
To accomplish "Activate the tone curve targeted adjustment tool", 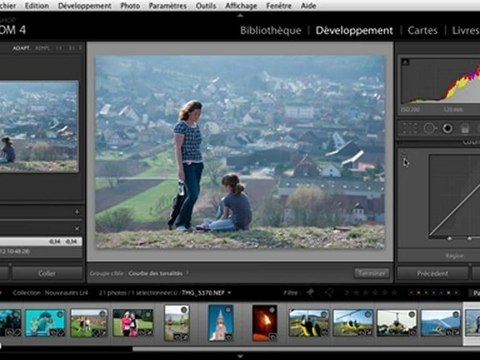I will tap(404, 155).
